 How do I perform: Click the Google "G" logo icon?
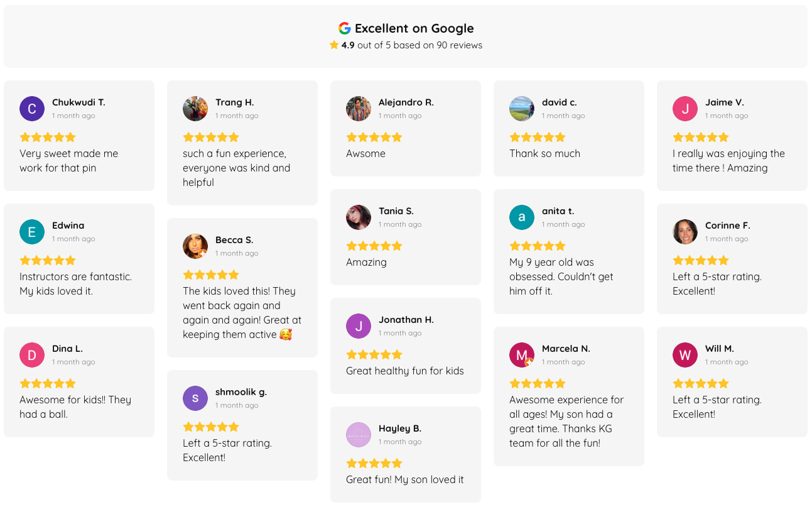[344, 28]
